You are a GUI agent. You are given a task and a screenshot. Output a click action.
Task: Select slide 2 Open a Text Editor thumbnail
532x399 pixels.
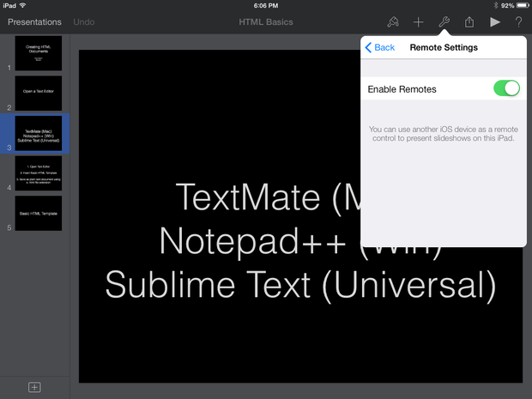click(39, 93)
